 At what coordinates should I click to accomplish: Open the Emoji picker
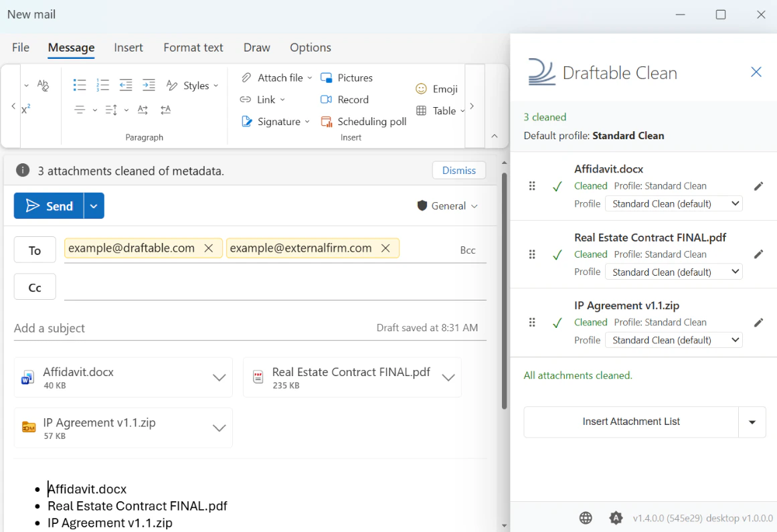436,88
